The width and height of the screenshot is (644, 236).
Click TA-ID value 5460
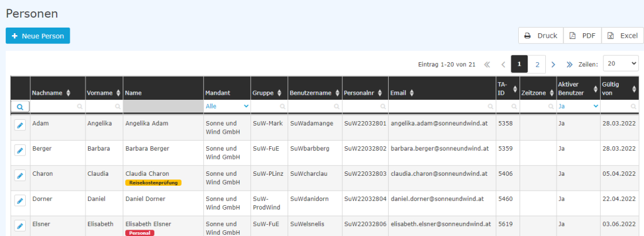tap(505, 199)
